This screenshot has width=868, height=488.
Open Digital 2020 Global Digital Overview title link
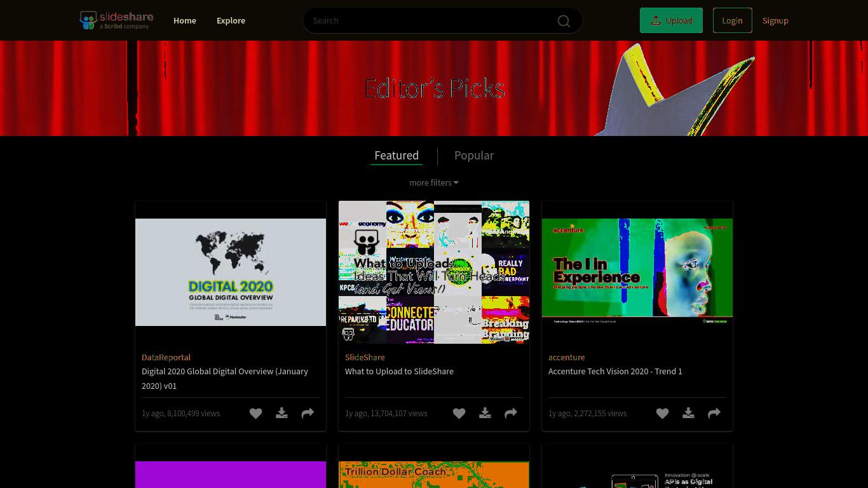coord(225,379)
